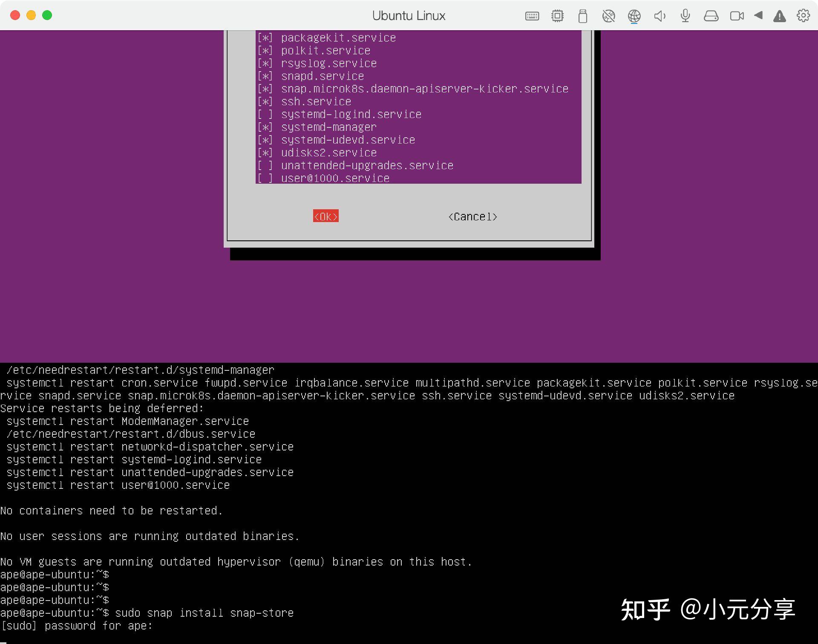Dismiss the dialog via Cancel
The width and height of the screenshot is (818, 644).
tap(473, 217)
